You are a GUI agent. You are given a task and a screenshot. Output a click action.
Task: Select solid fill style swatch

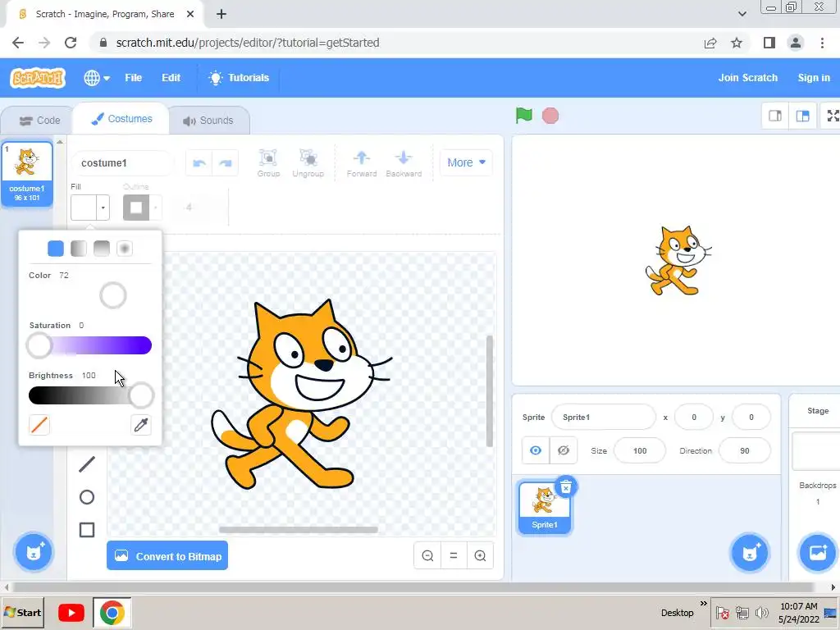[x=56, y=249]
